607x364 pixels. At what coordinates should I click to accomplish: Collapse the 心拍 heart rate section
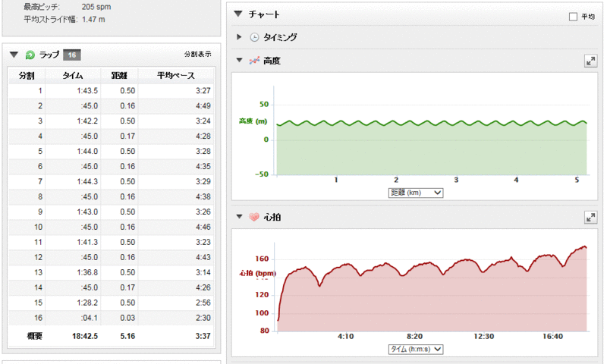point(240,218)
